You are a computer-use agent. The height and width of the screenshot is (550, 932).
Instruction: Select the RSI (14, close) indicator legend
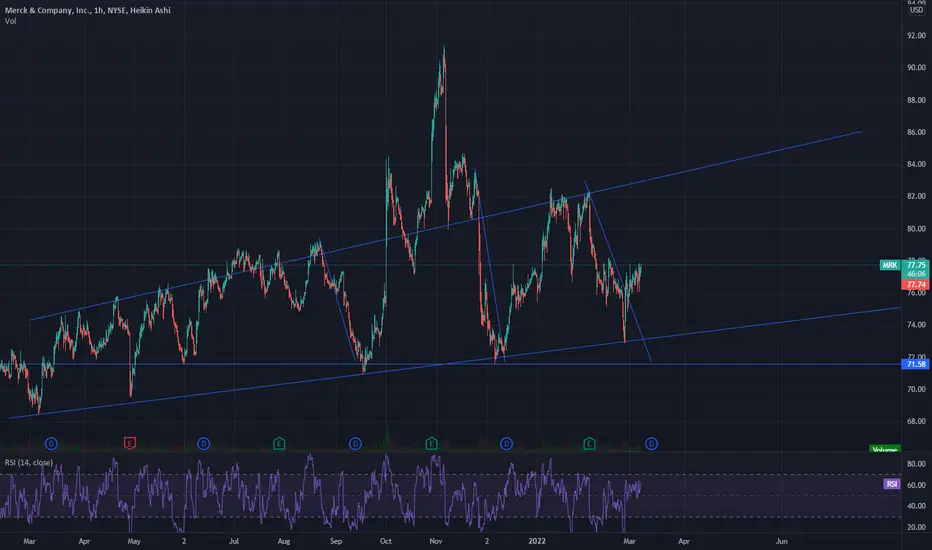pos(29,463)
